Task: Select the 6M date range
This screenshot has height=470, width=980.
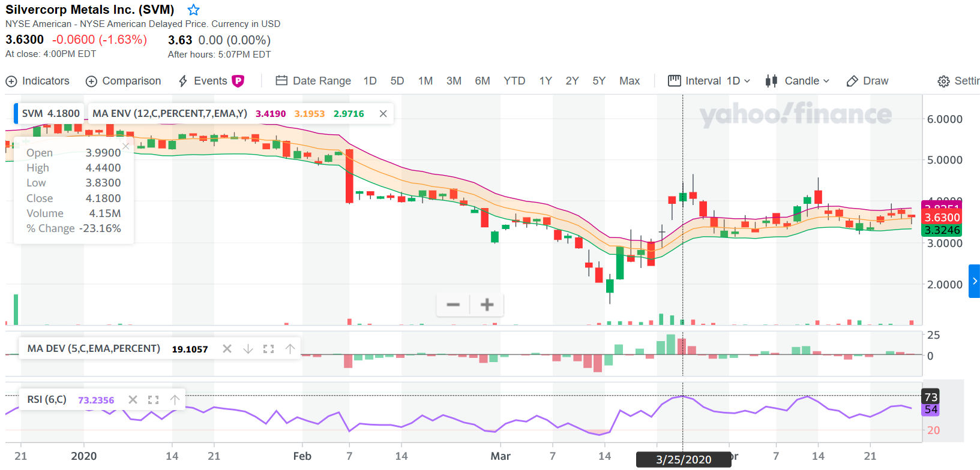Action: [482, 81]
